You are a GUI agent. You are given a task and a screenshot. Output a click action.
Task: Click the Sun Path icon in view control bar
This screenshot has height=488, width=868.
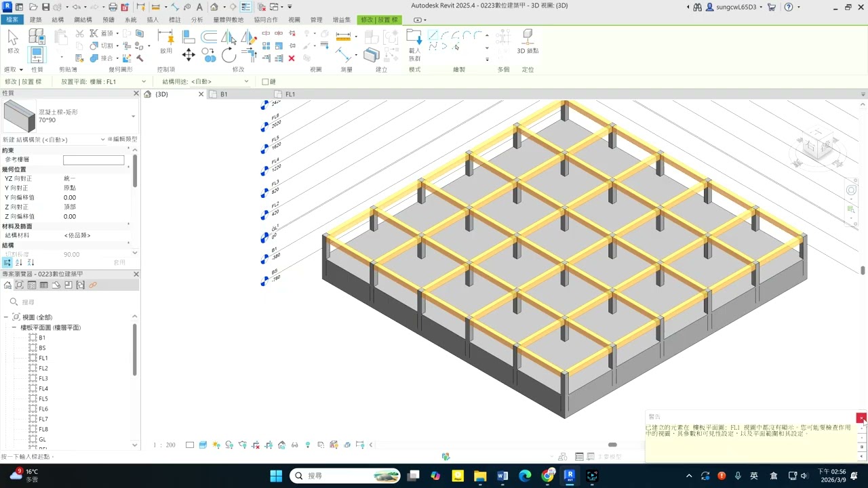[x=216, y=445]
